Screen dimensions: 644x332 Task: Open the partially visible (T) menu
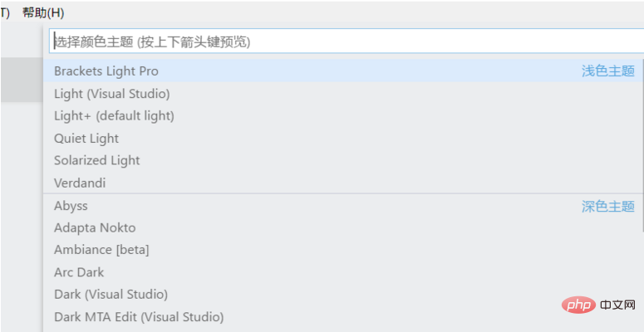pos(5,12)
